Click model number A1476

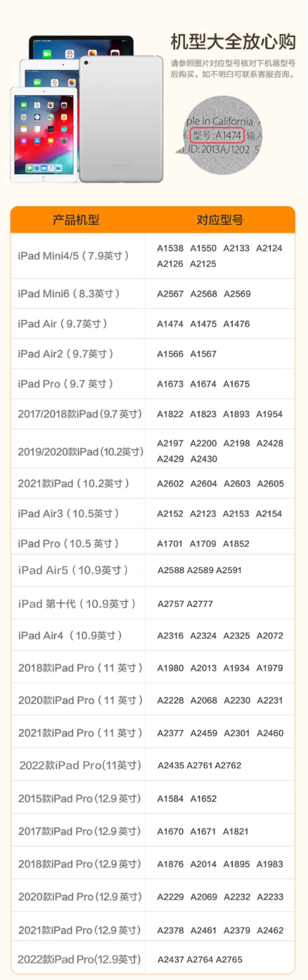(237, 324)
